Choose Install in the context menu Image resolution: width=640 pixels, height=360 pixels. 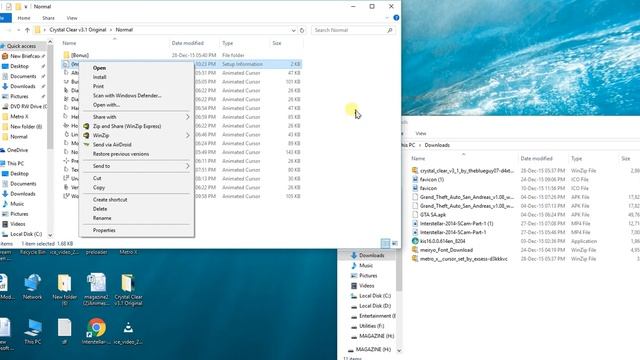[99, 77]
